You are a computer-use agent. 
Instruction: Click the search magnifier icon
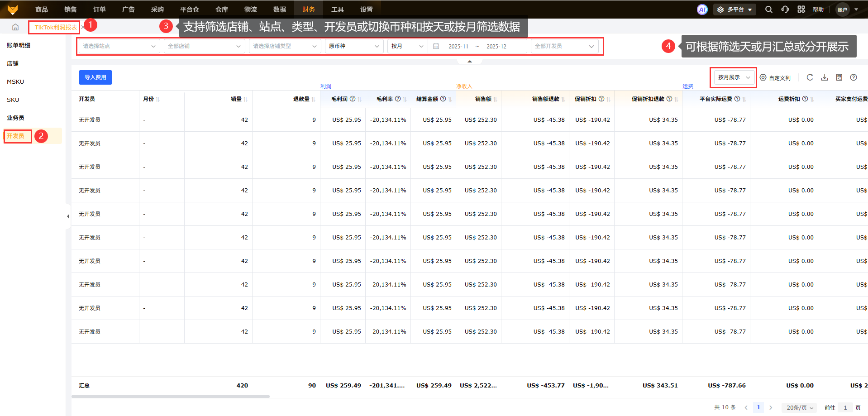[768, 10]
